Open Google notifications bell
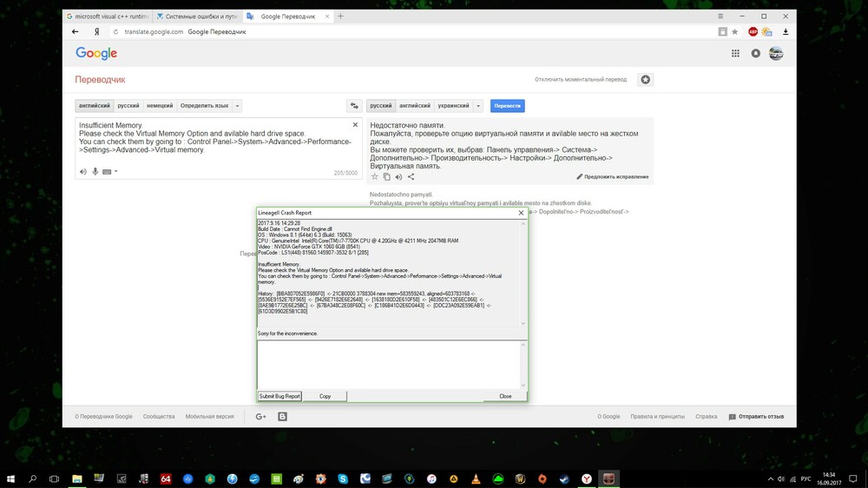Image resolution: width=868 pixels, height=488 pixels. pyautogui.click(x=756, y=53)
